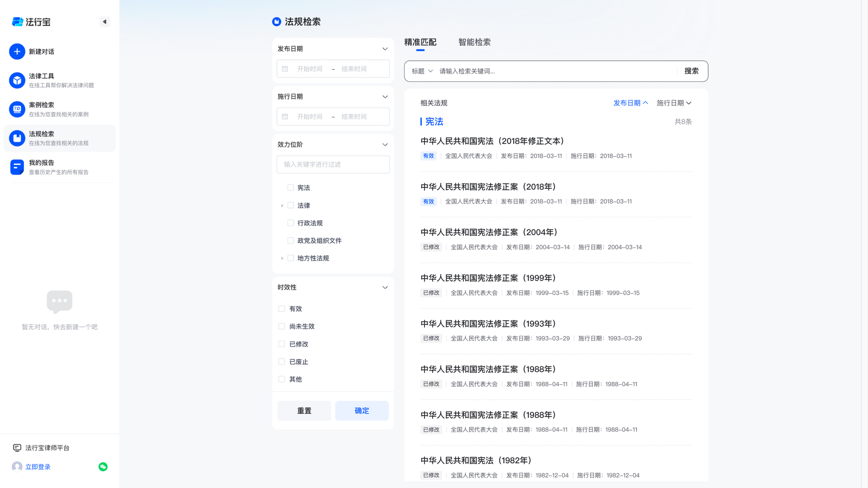Screen dimensions: 868x488
Task: Open 中华人民共和国宪法修正案（2004年）
Action: tap(489, 232)
